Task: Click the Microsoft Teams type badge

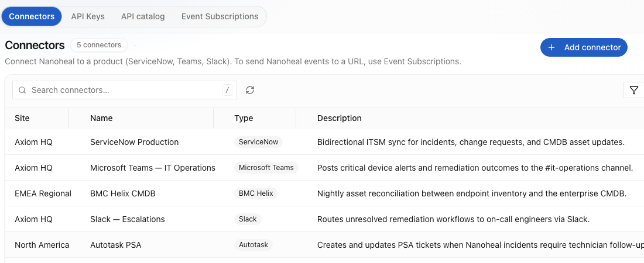Action: click(266, 167)
